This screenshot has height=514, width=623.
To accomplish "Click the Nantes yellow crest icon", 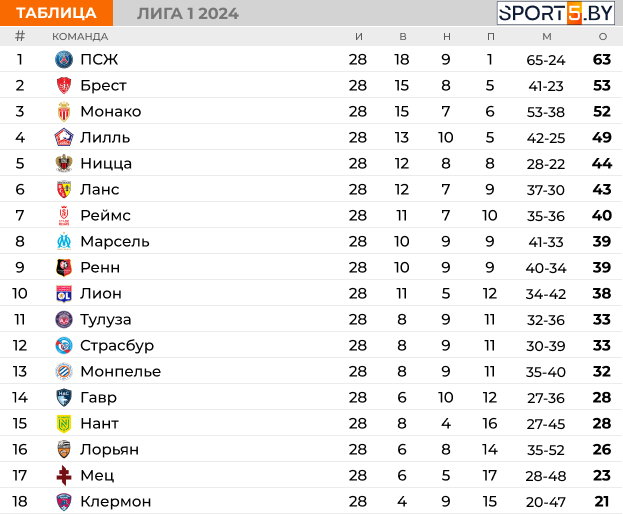I will tap(64, 423).
